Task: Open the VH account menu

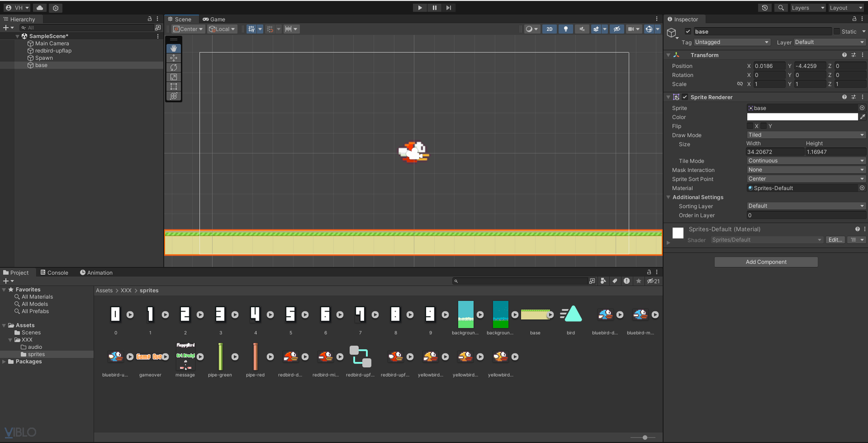Action: coord(17,8)
